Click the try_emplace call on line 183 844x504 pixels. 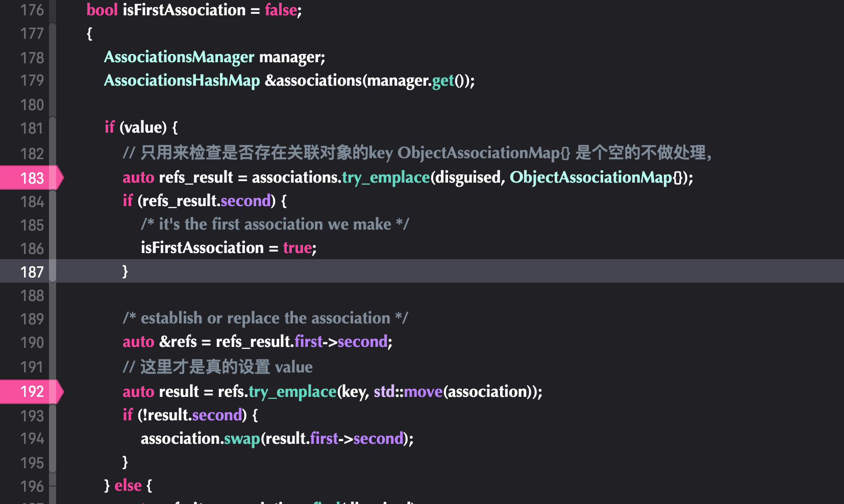pos(386,178)
